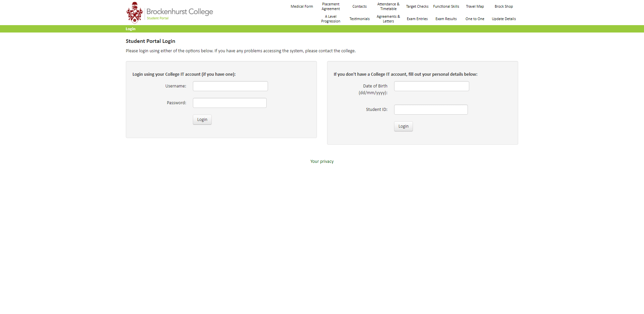Open the Medical Form page
The width and height of the screenshot is (644, 314).
[x=302, y=7]
